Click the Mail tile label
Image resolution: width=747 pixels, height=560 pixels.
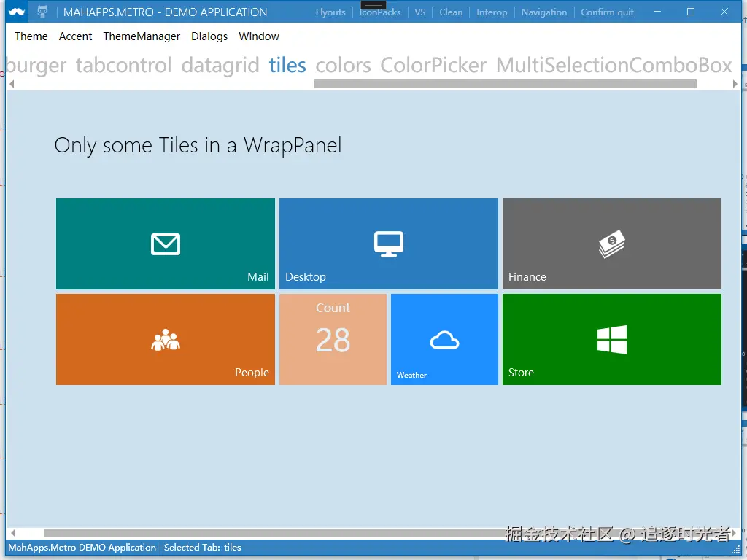[258, 276]
